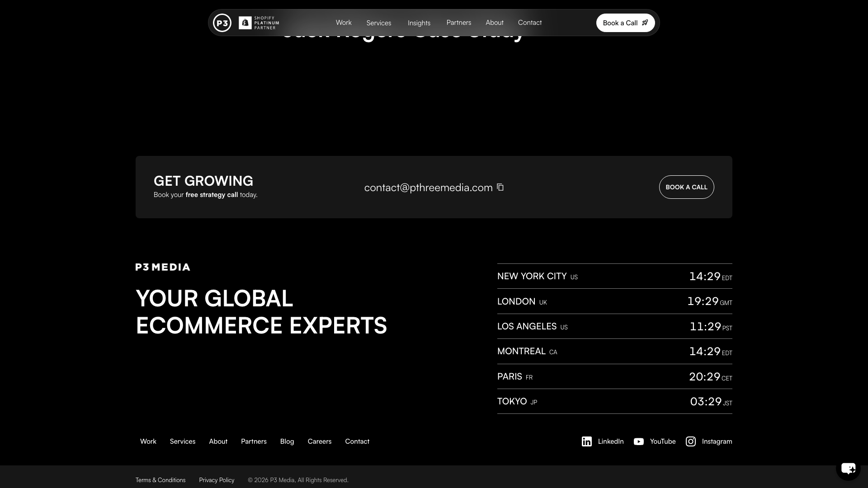Click the YOUR GLOBAL ECOMMERCE EXPERTS headline

point(261,312)
